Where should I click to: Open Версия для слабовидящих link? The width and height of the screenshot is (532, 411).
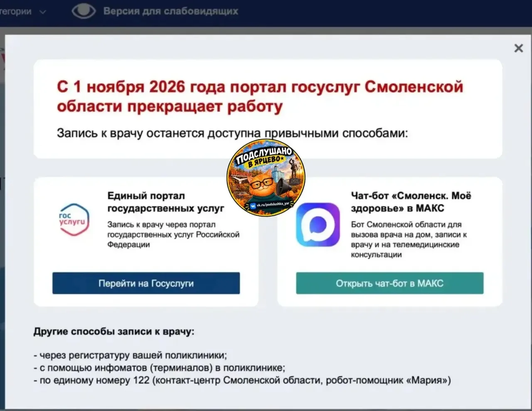coord(171,11)
